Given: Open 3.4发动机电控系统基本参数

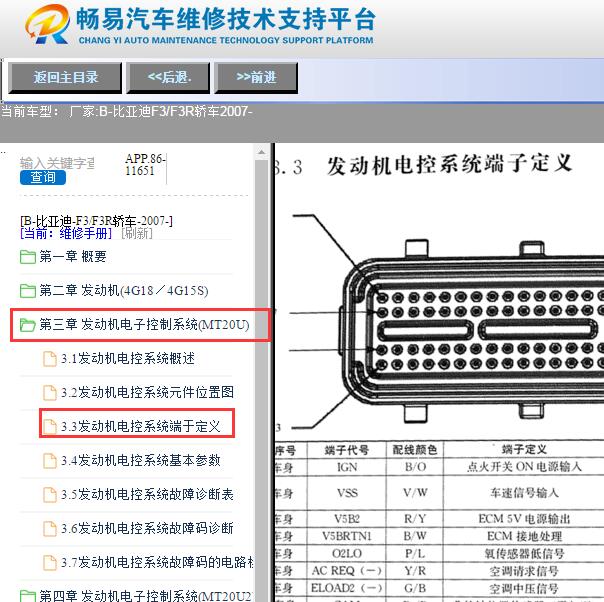Looking at the screenshot, I should (x=140, y=461).
